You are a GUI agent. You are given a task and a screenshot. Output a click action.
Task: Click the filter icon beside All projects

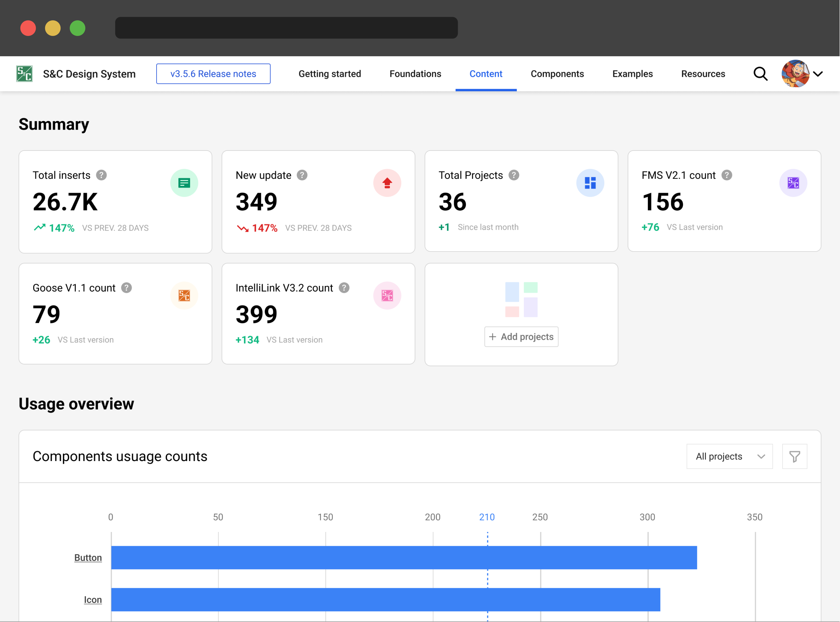point(795,456)
